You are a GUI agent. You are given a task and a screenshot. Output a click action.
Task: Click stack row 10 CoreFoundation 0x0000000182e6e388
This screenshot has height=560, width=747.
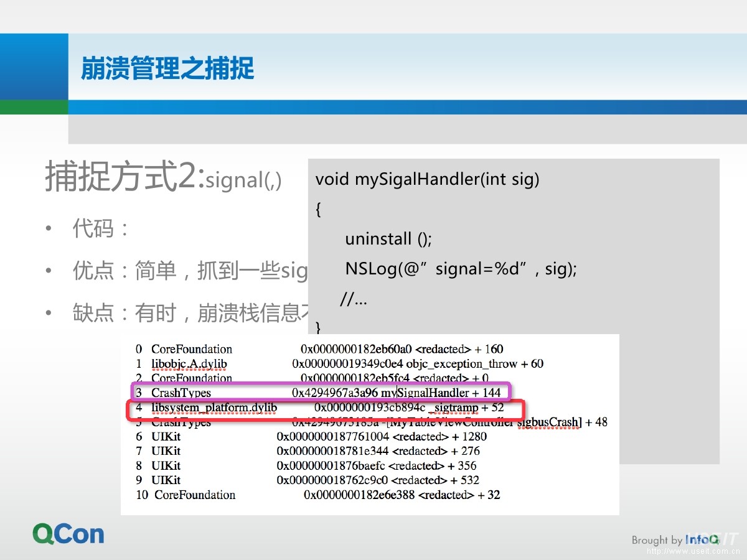[318, 495]
